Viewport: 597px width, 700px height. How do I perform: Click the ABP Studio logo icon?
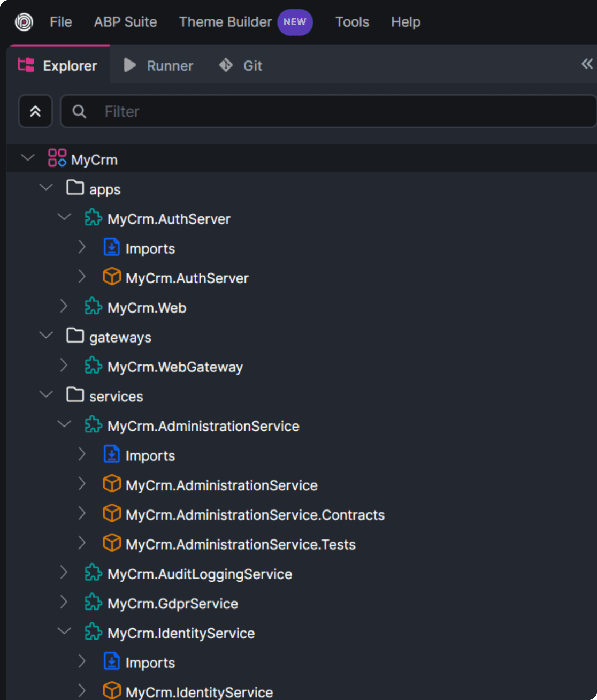pyautogui.click(x=24, y=22)
